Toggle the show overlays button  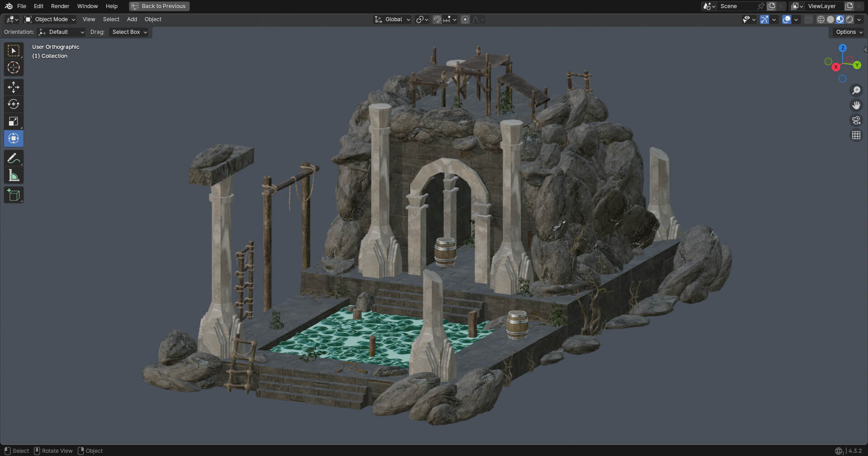click(x=787, y=19)
